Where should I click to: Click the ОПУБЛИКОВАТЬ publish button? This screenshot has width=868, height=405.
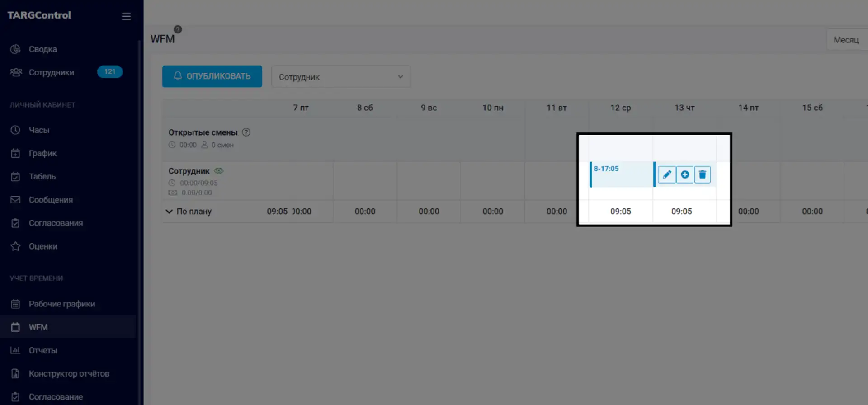tap(212, 76)
